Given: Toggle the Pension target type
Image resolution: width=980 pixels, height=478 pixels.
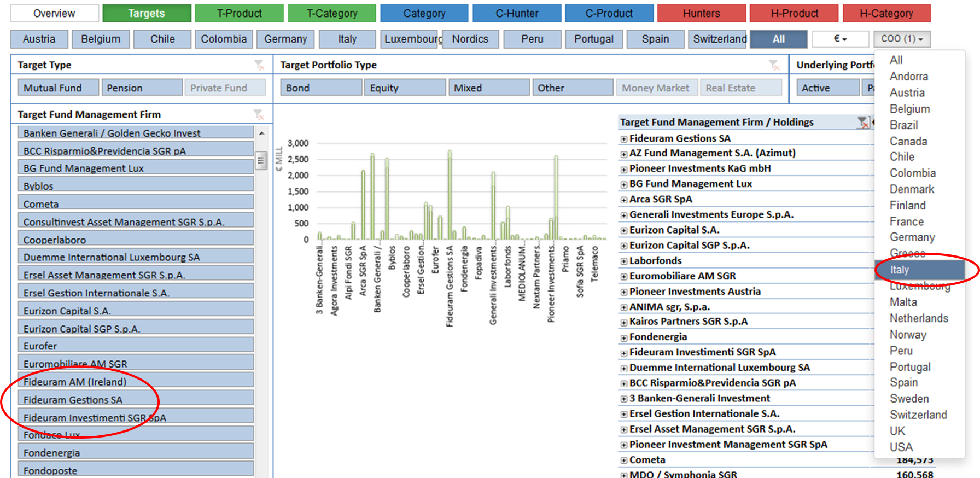Looking at the screenshot, I should point(142,88).
